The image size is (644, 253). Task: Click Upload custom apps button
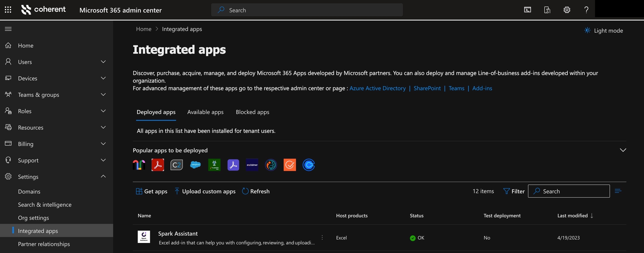(x=205, y=191)
